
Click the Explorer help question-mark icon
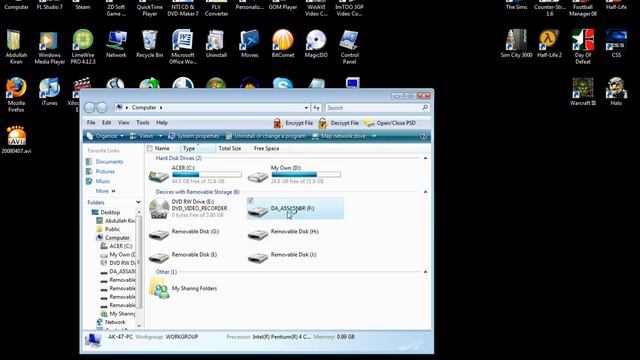coord(423,136)
